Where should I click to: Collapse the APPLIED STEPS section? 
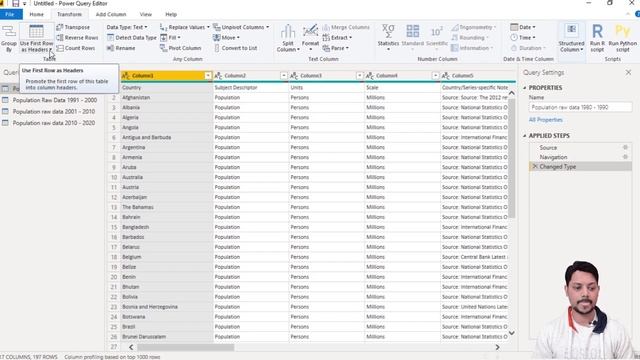(525, 136)
